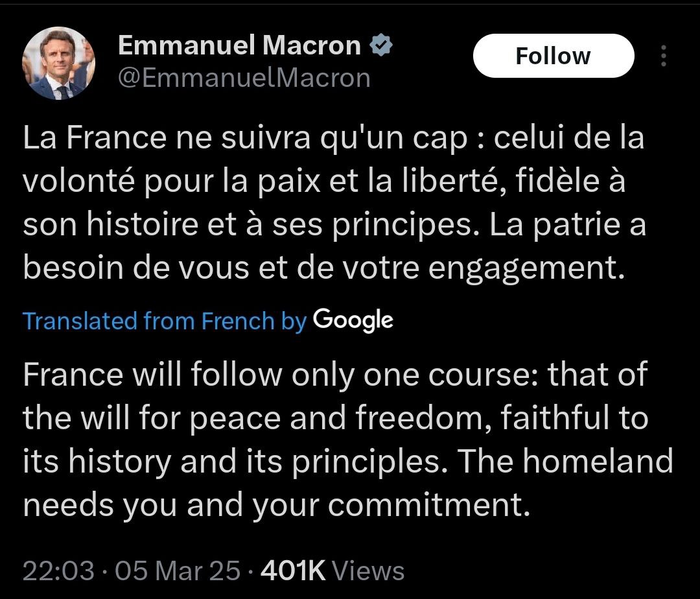Click the blue verified badge
The image size is (700, 599).
click(380, 46)
